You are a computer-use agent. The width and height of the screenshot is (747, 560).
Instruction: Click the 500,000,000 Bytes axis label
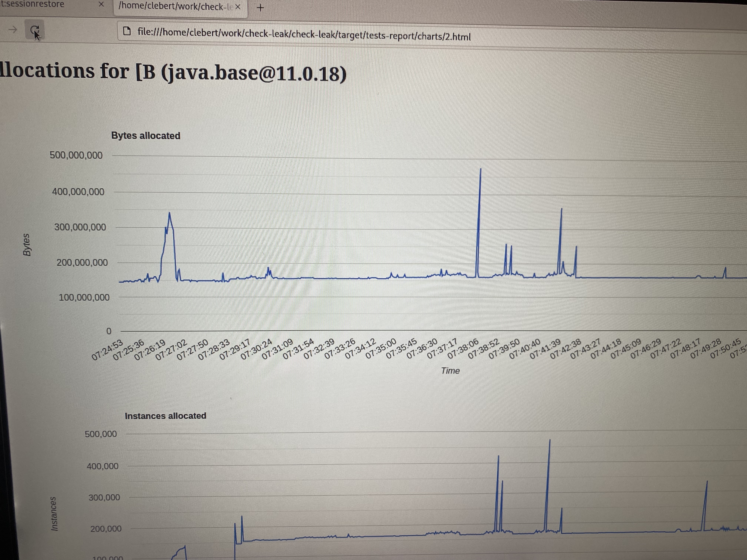point(76,155)
